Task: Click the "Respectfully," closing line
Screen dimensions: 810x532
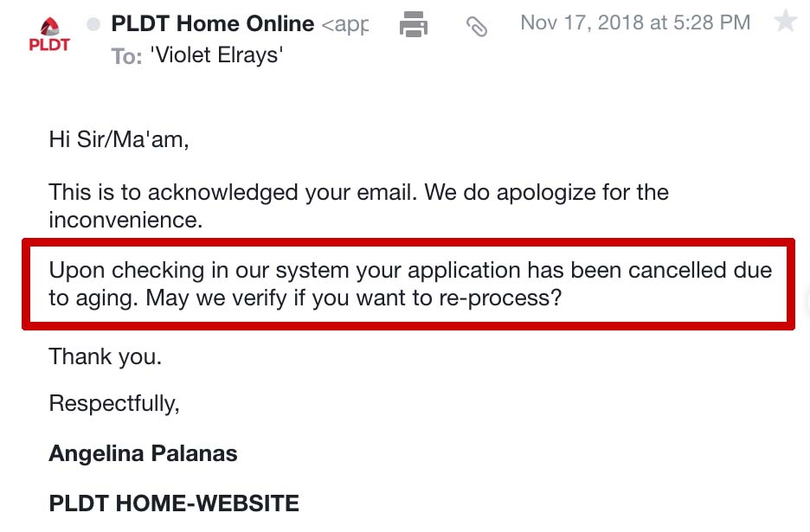Action: coord(114,403)
